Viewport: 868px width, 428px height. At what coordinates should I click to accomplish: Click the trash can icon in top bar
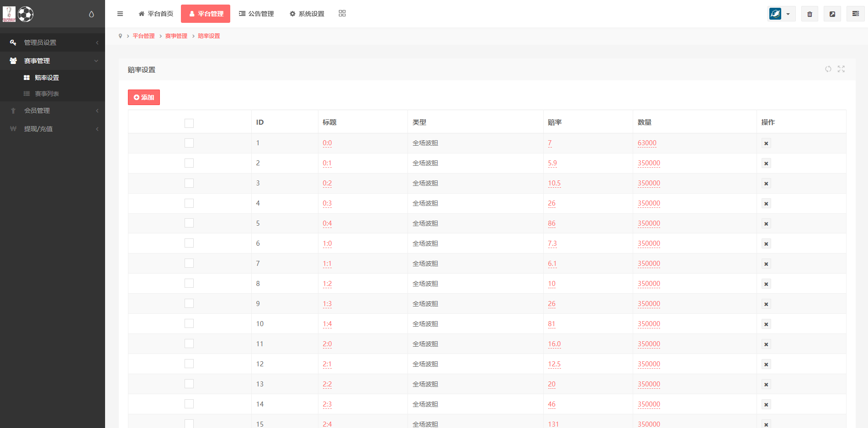pos(810,14)
